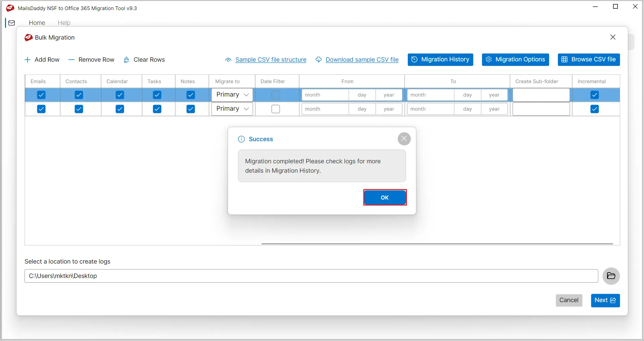Click the log location path field
The height and width of the screenshot is (341, 644).
(311, 276)
